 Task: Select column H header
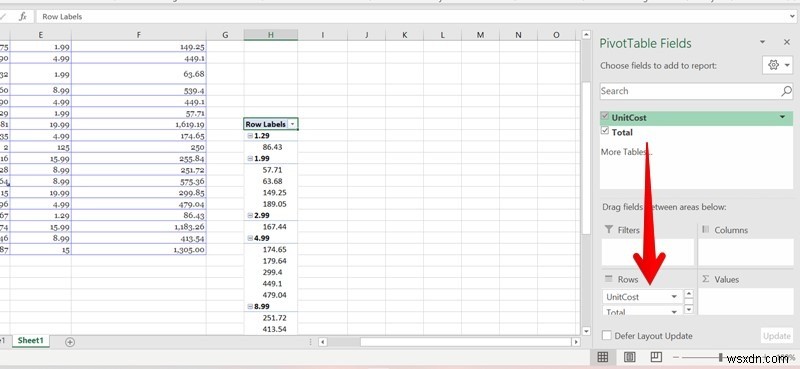click(x=270, y=35)
